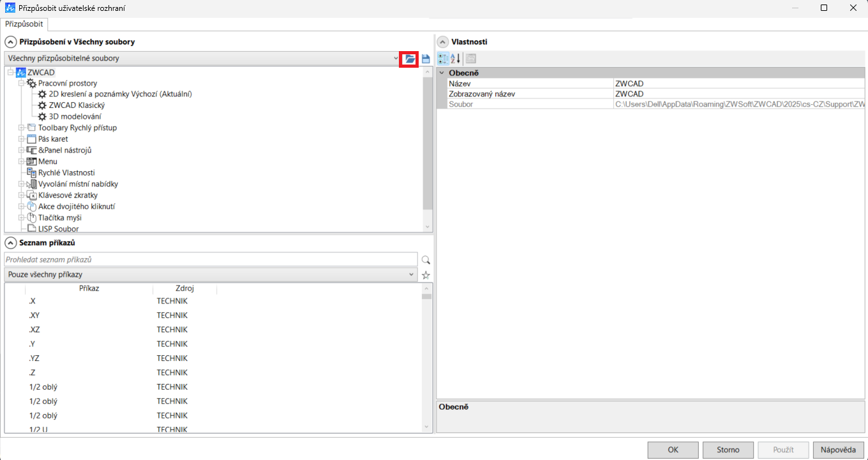Collapse the Přizpůsobení v Všechny soubory panel
This screenshot has width=868, height=460.
click(10, 42)
